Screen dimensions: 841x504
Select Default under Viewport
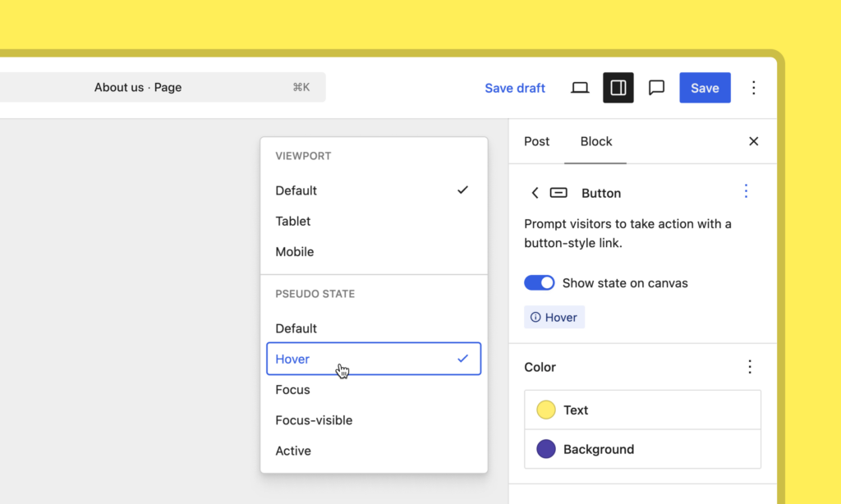374,190
